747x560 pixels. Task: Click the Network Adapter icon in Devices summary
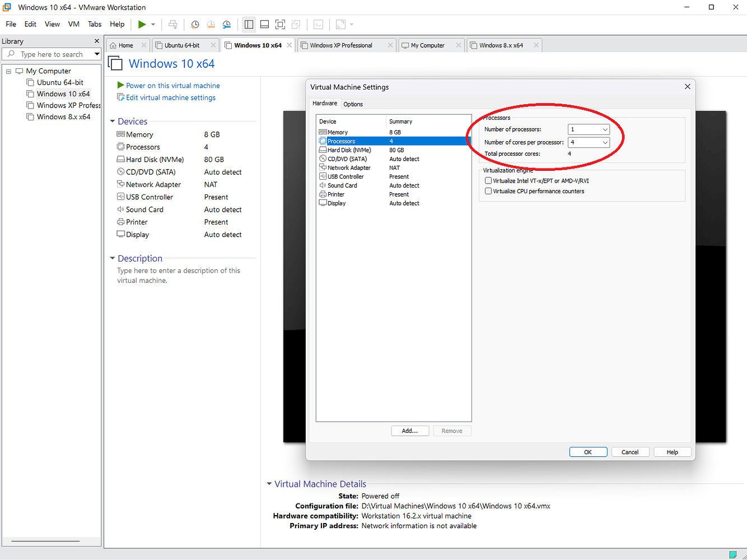[x=120, y=184]
